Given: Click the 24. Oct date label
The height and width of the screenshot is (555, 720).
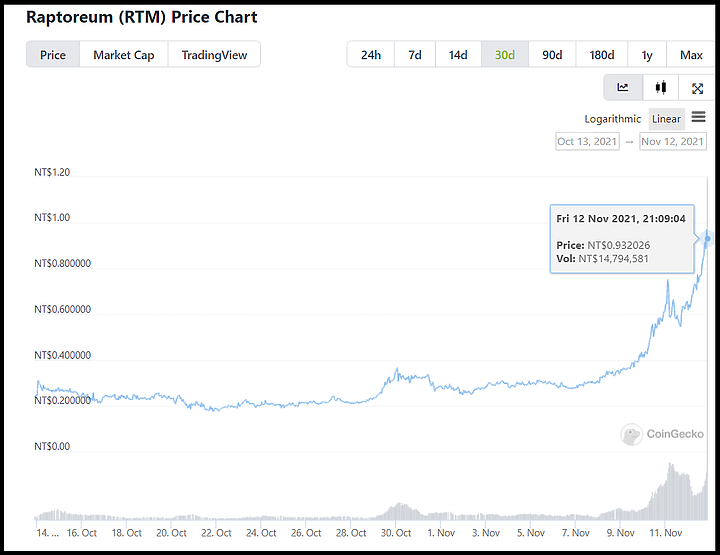Looking at the screenshot, I should (x=261, y=533).
